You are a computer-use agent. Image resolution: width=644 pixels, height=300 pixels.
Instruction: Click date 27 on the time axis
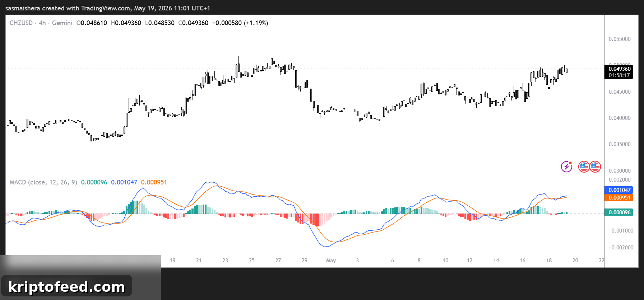pos(278,261)
